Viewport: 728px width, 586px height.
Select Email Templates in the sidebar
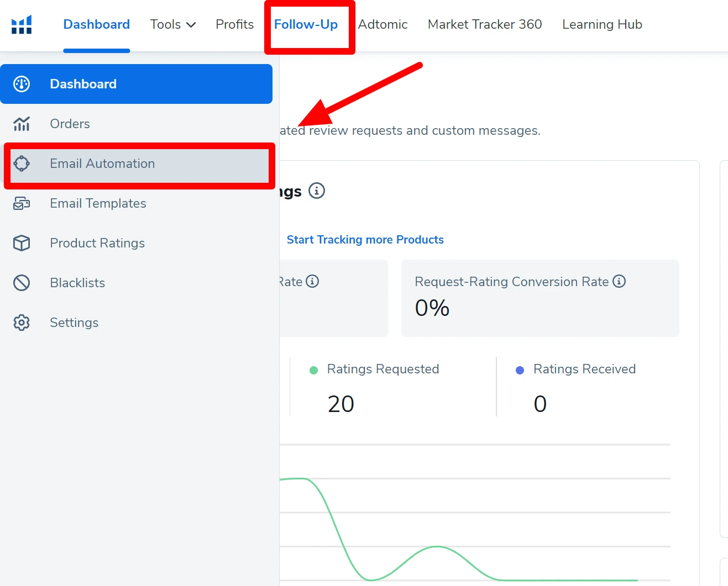(98, 203)
